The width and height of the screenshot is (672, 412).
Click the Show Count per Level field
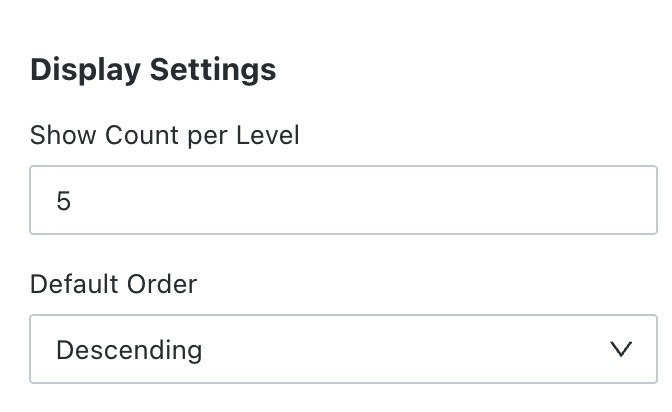pyautogui.click(x=343, y=200)
